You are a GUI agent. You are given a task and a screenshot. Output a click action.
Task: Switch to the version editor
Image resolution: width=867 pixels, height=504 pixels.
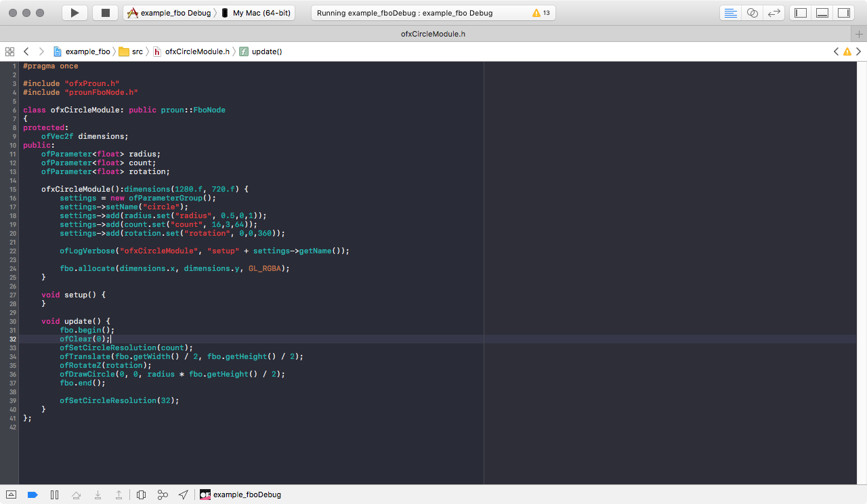pyautogui.click(x=774, y=13)
